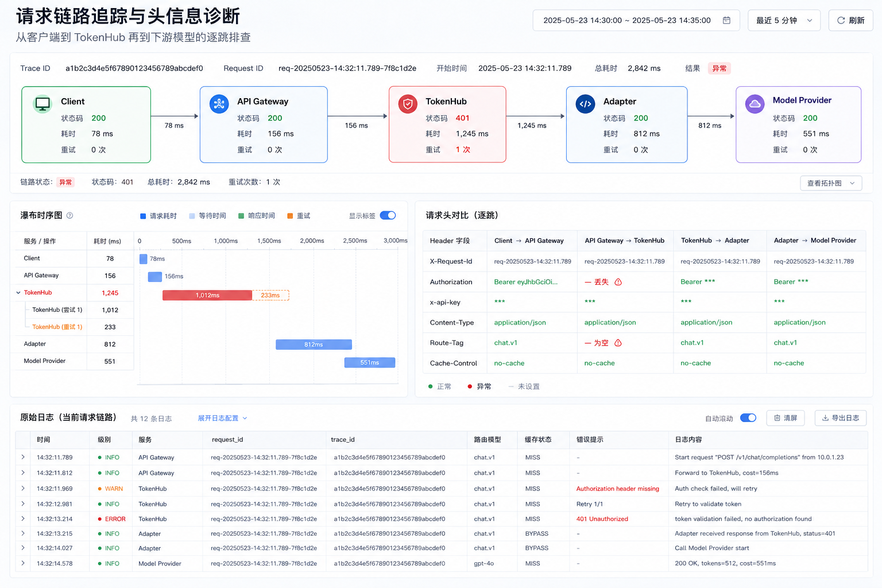Click the 共 12 条日志 count label

(152, 419)
